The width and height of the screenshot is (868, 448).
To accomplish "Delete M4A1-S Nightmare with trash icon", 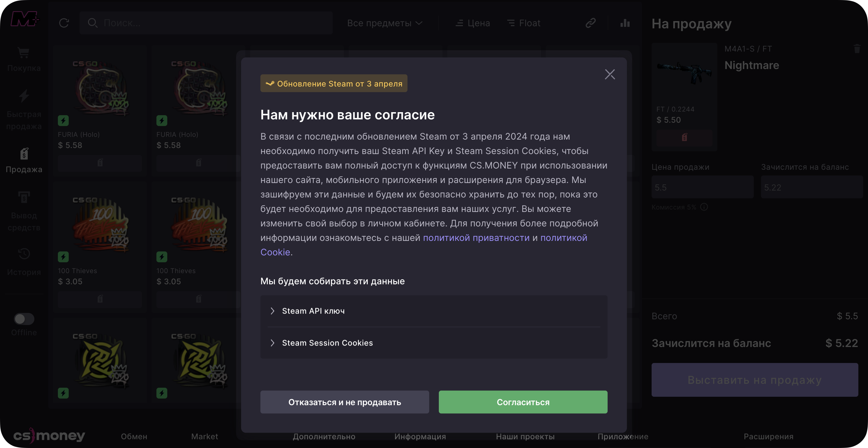I will click(x=857, y=49).
